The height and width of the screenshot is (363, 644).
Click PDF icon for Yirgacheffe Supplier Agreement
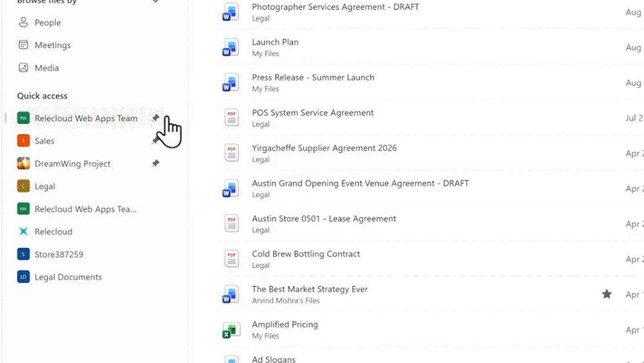232,153
